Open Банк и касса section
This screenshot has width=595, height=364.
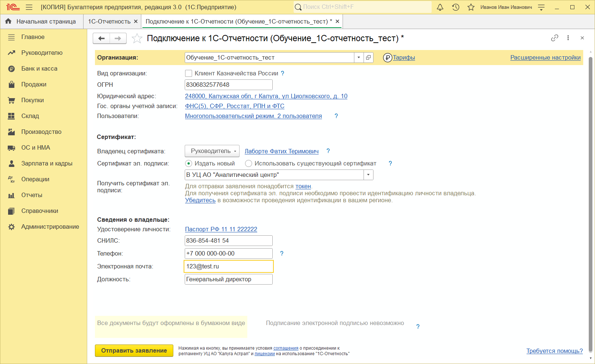click(43, 68)
